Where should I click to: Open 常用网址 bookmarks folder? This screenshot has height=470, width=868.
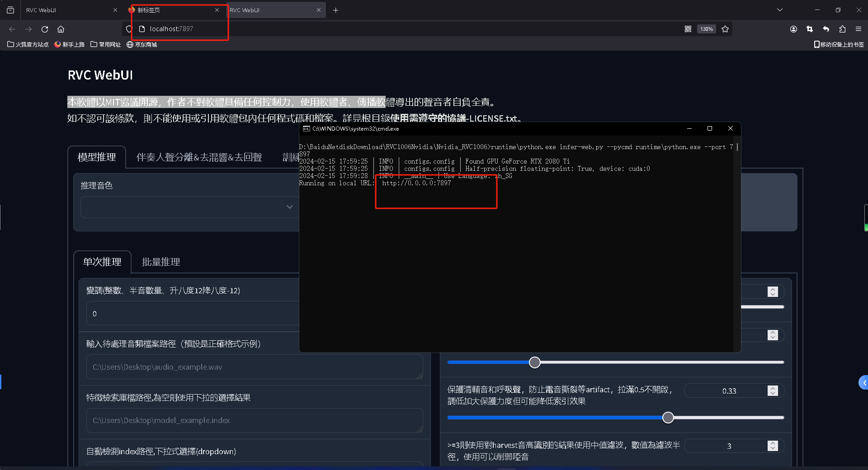pos(106,44)
